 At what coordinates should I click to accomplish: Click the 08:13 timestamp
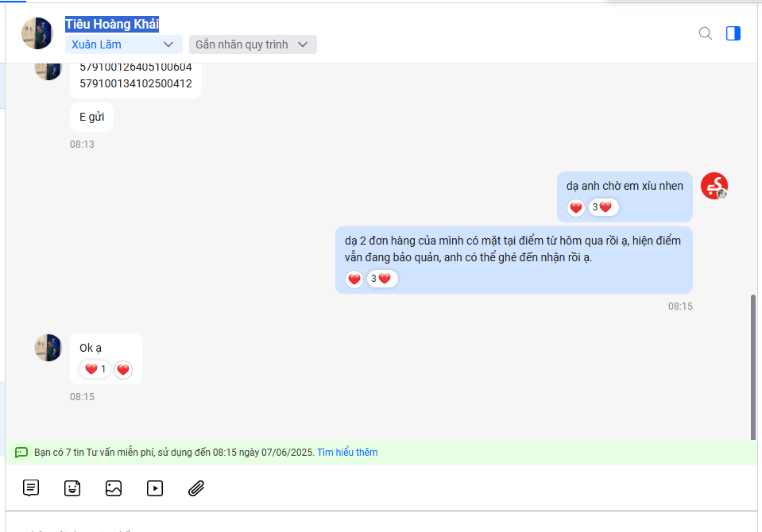tap(82, 145)
